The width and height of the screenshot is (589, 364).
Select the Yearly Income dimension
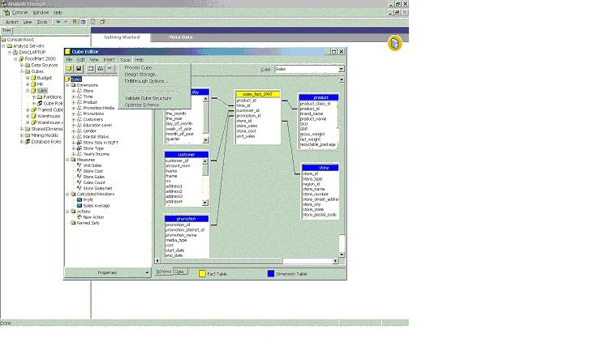(x=97, y=154)
